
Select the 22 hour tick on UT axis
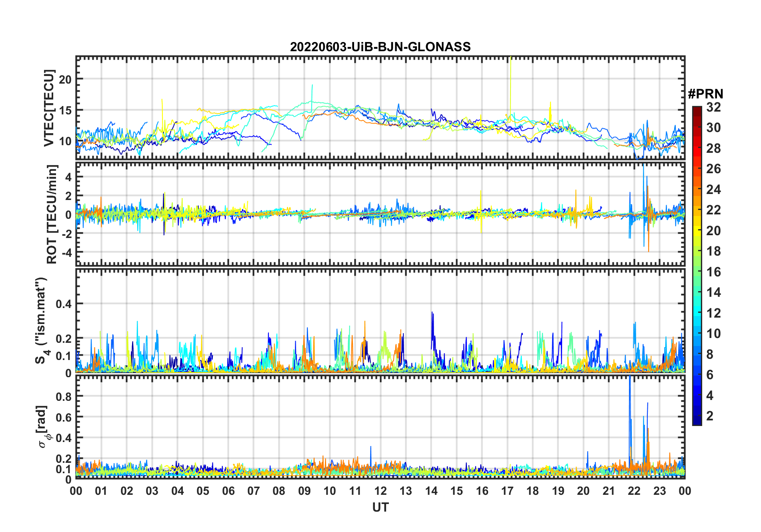pos(634,491)
